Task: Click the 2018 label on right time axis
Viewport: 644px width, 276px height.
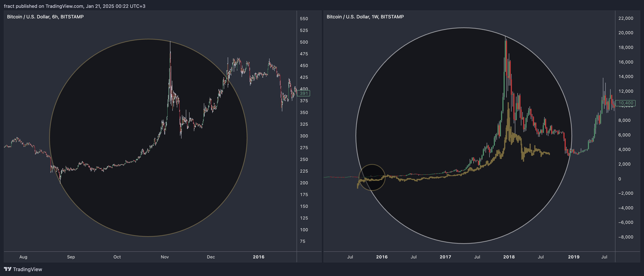Action: pos(509,257)
